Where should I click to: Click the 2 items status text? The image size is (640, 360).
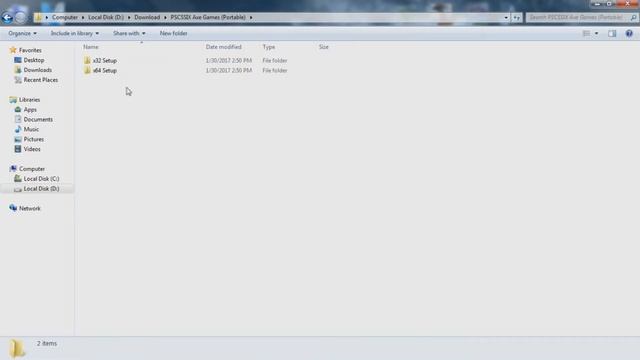[47, 344]
